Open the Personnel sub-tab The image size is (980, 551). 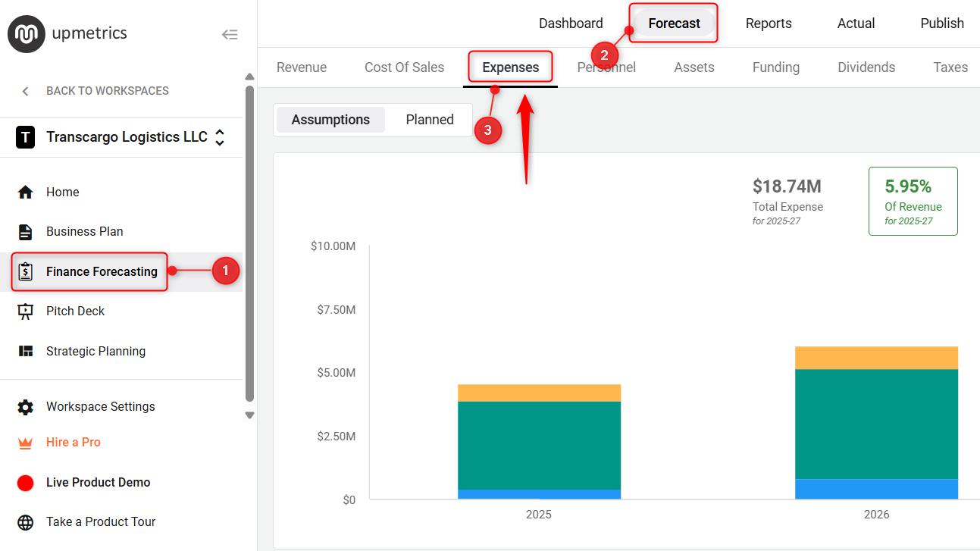[x=606, y=67]
